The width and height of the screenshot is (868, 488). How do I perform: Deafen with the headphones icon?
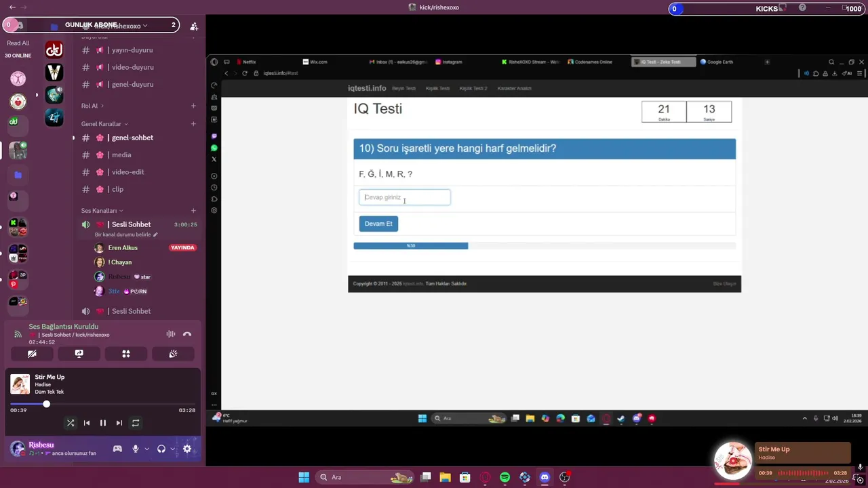[x=161, y=449]
